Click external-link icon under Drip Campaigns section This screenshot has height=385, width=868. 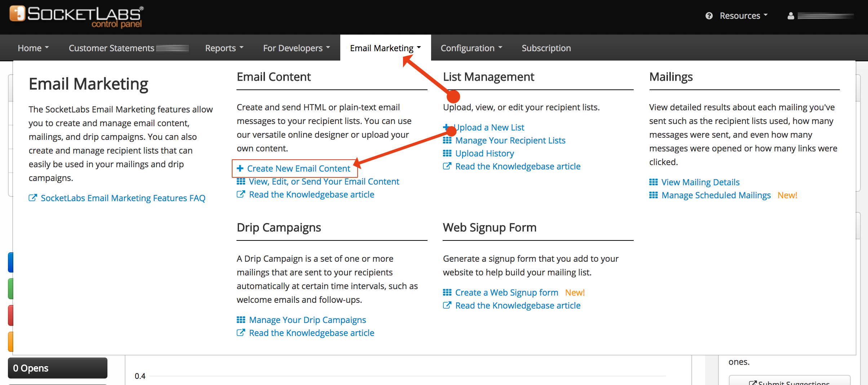pos(241,333)
